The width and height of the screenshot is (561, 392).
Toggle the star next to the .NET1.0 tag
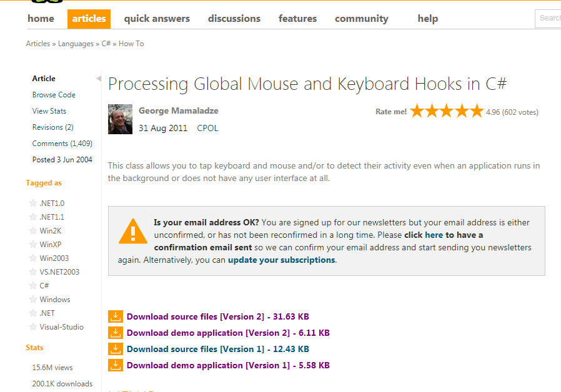pyautogui.click(x=33, y=203)
